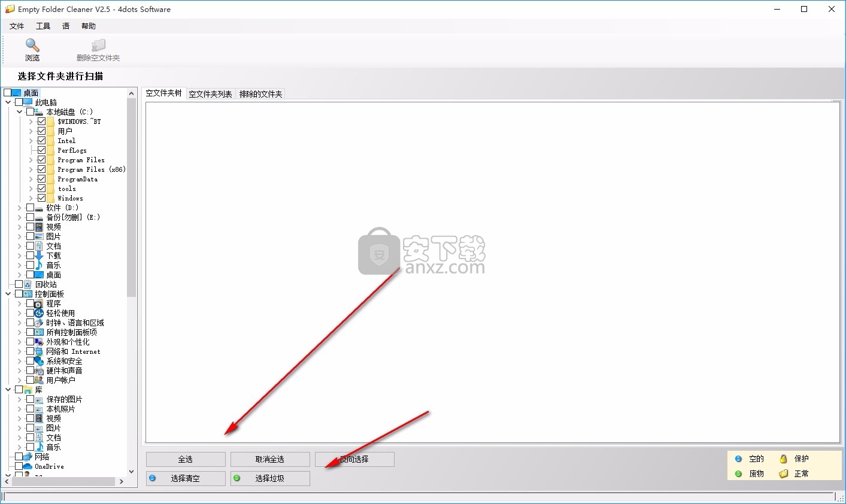The height and width of the screenshot is (504, 846).
Task: Click the 删除空文件夹 toolbar icon
Action: coord(98,45)
